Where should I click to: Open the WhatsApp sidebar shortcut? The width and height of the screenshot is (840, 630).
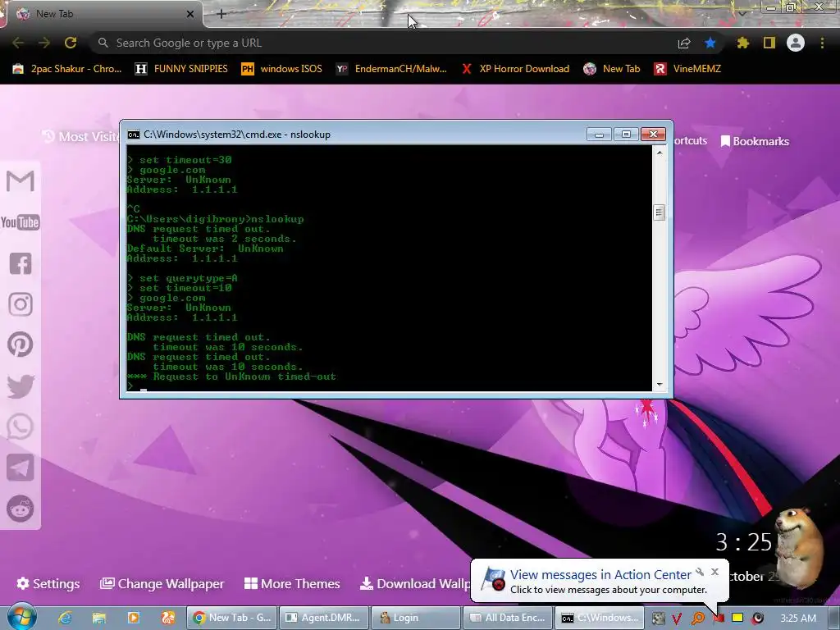[21, 427]
